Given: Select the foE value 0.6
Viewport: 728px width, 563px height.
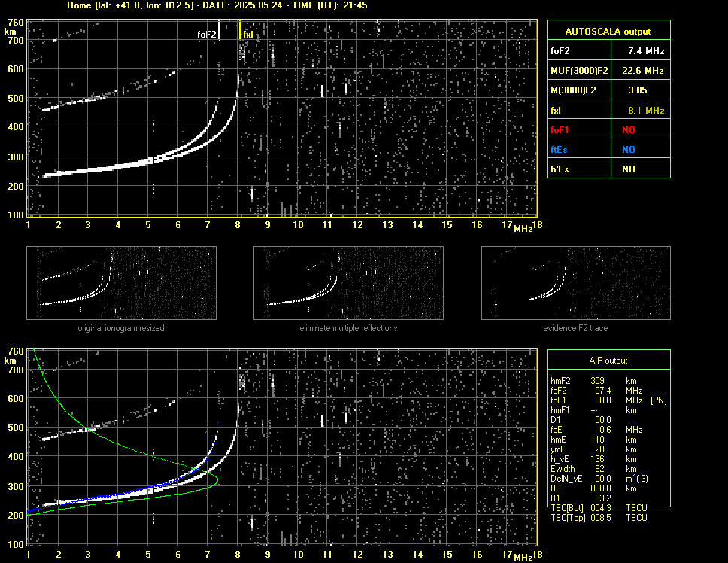Looking at the screenshot, I should pos(605,430).
